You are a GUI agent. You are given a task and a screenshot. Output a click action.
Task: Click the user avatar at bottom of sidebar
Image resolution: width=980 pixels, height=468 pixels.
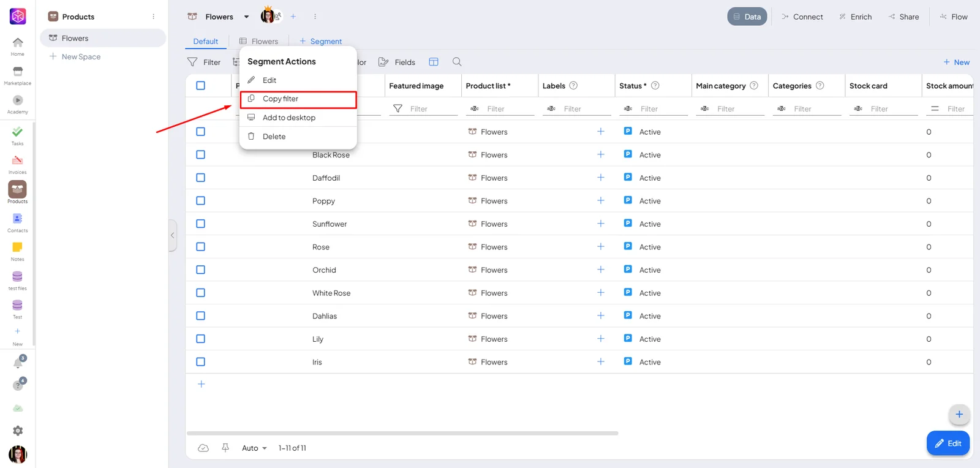[x=18, y=455]
